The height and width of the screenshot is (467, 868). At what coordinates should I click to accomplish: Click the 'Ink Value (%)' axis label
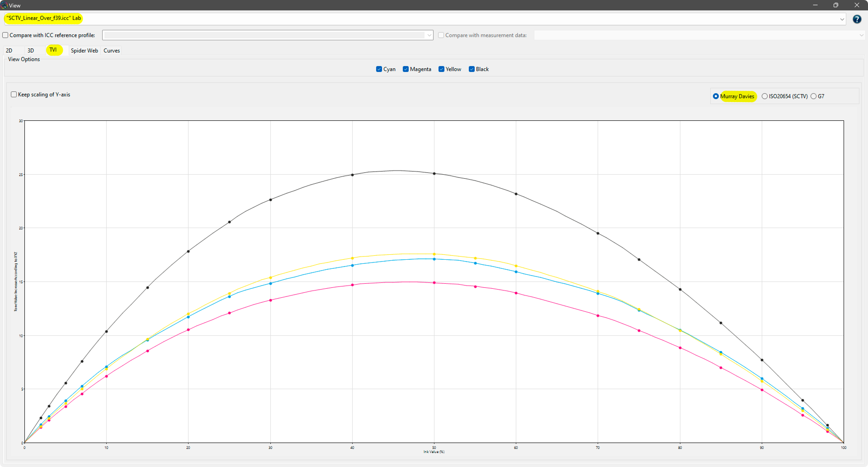click(434, 452)
